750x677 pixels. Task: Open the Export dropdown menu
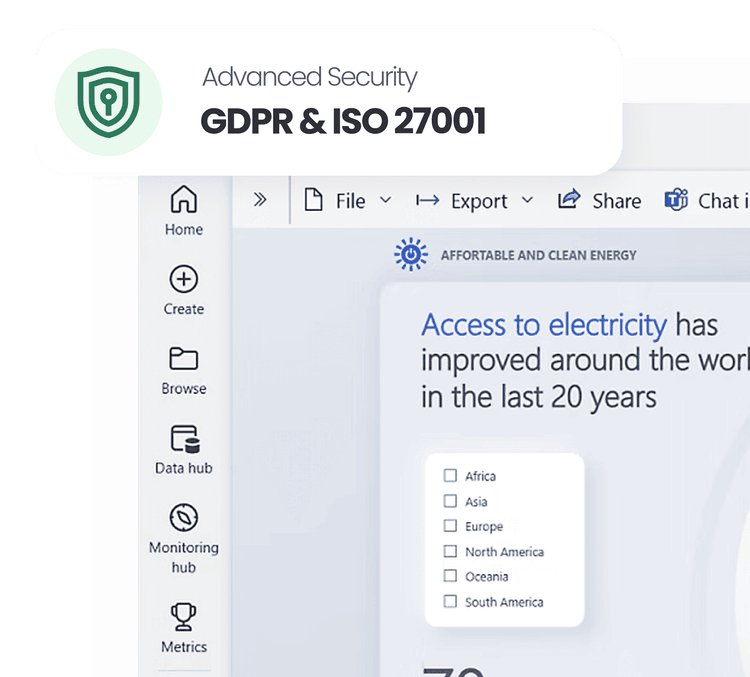475,201
